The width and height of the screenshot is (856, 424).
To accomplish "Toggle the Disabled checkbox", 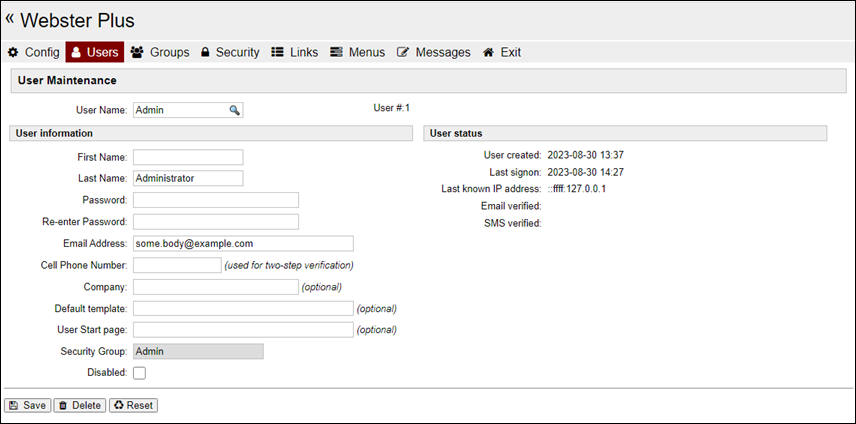I will pos(140,373).
